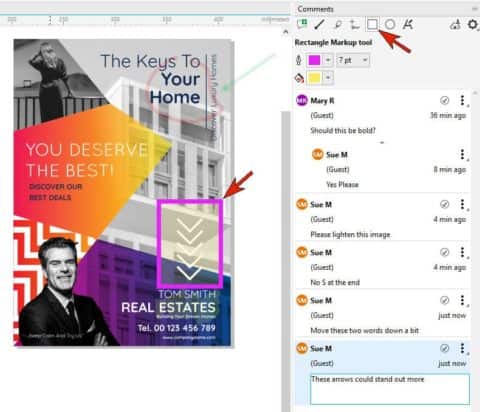Viewport: 480px width, 412px height.
Task: Collapse the Comments docker via top-right button
Action: 475,9
